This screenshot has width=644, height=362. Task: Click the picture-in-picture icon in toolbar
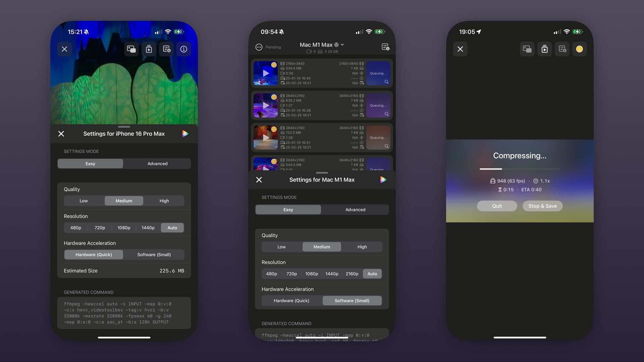[131, 49]
